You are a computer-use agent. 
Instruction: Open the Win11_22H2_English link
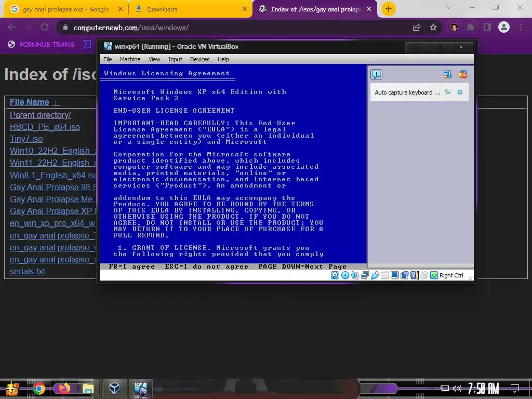click(52, 163)
